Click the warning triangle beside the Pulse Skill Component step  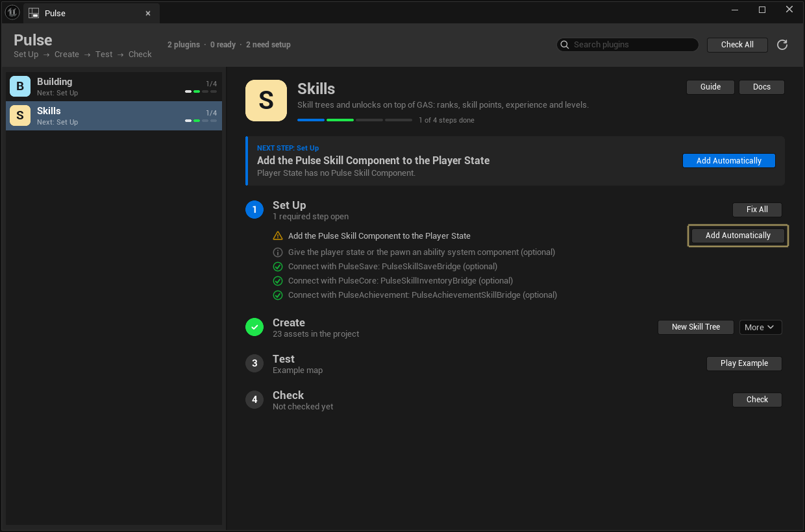click(x=278, y=236)
